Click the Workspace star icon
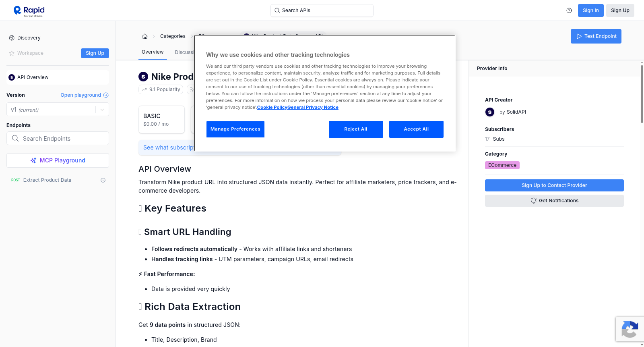The width and height of the screenshot is (644, 347). click(12, 53)
